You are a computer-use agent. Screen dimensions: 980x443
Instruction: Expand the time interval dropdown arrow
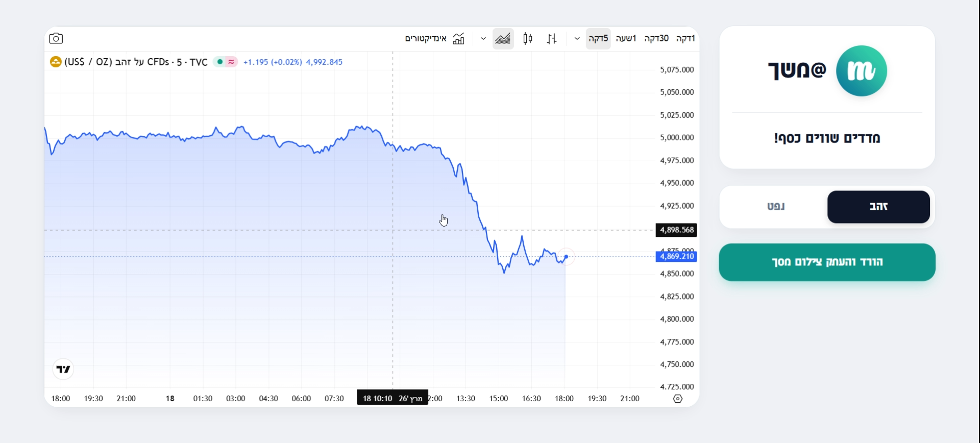577,39
